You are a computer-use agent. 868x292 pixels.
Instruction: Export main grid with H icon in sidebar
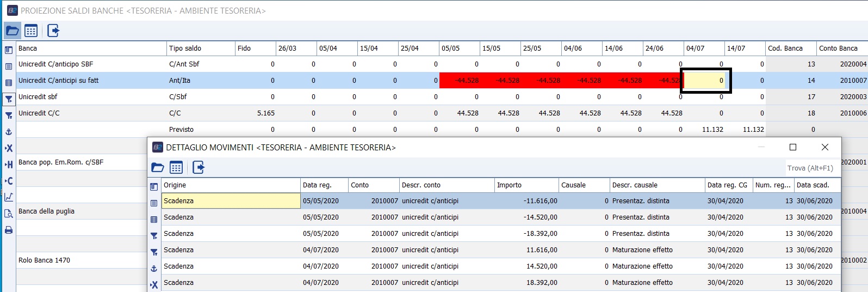[9, 165]
